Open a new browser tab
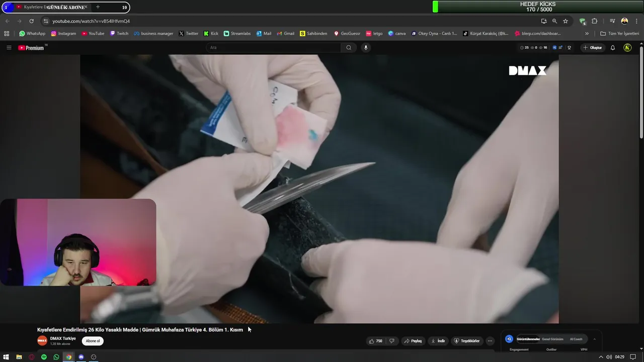Viewport: 644px width, 362px height. tap(98, 7)
